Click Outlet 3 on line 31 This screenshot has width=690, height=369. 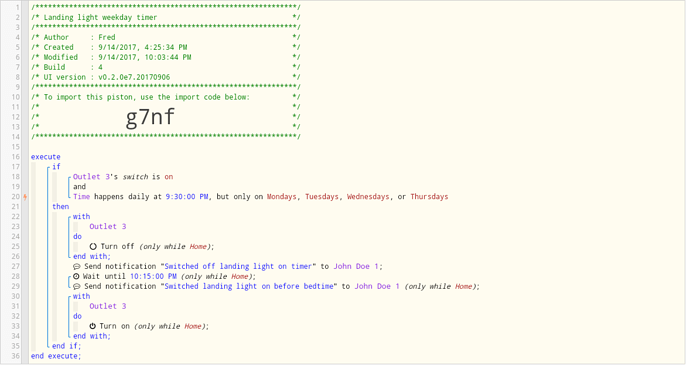click(x=108, y=306)
